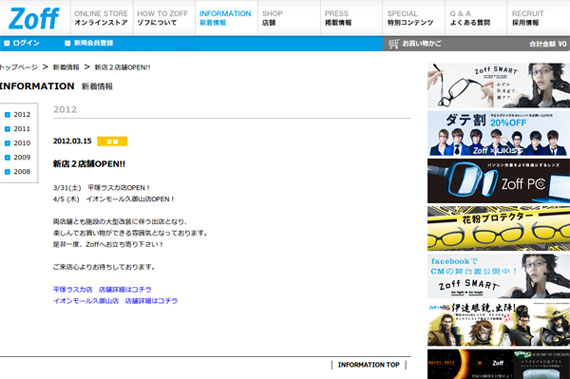Expand the 2012 archive plus icon

click(x=7, y=115)
